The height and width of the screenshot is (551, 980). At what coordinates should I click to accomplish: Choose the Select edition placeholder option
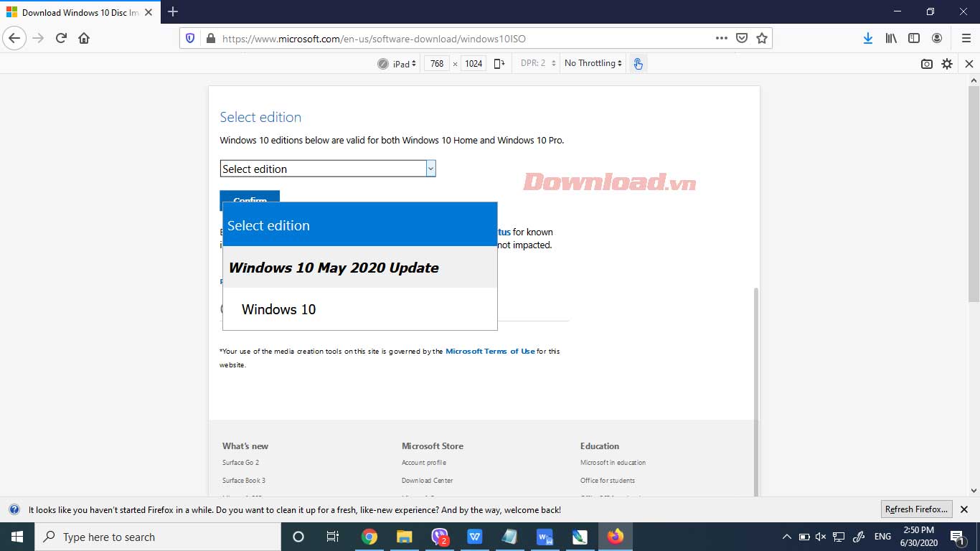tap(360, 225)
